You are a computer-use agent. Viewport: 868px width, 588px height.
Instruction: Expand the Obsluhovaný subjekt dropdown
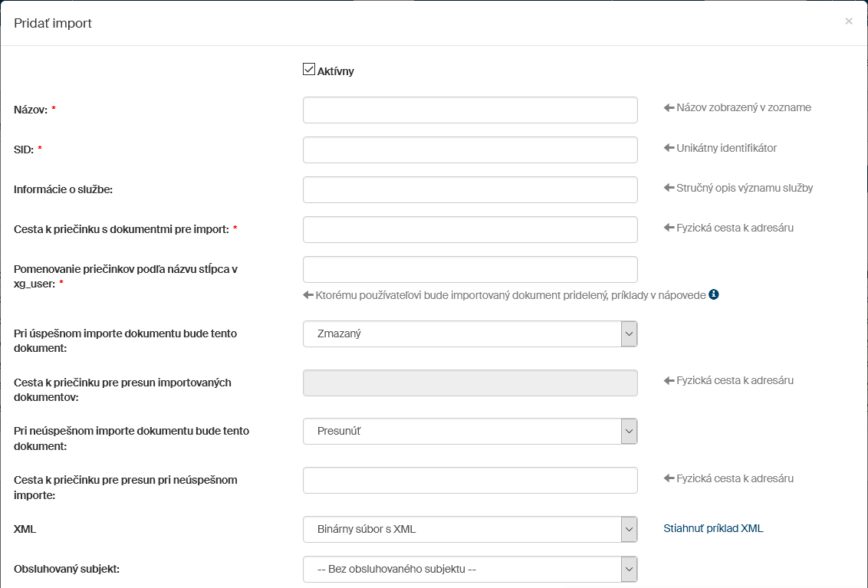click(x=470, y=569)
